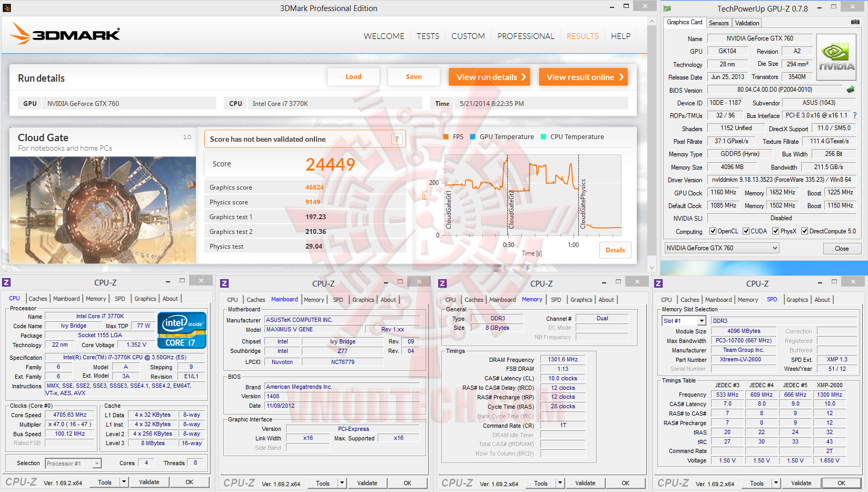Click Validate in the CPU-Z Processor window
Image resolution: width=868 pixels, height=492 pixels.
pos(149,482)
